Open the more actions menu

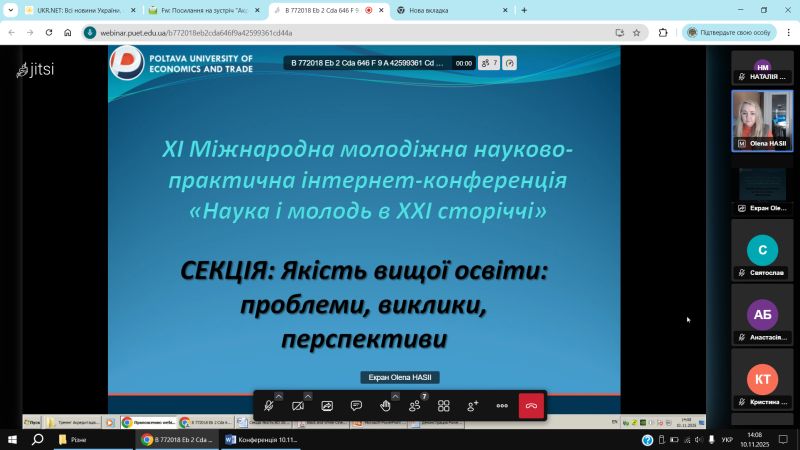coord(502,406)
